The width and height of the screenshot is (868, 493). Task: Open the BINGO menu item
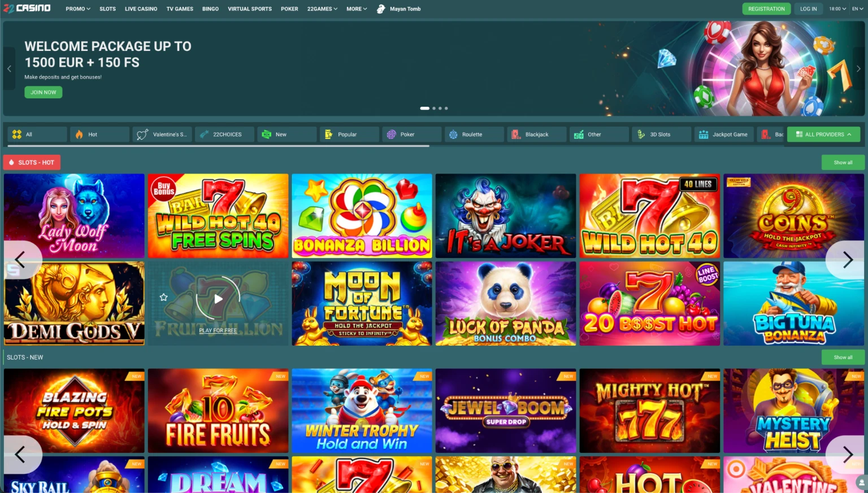click(x=210, y=8)
